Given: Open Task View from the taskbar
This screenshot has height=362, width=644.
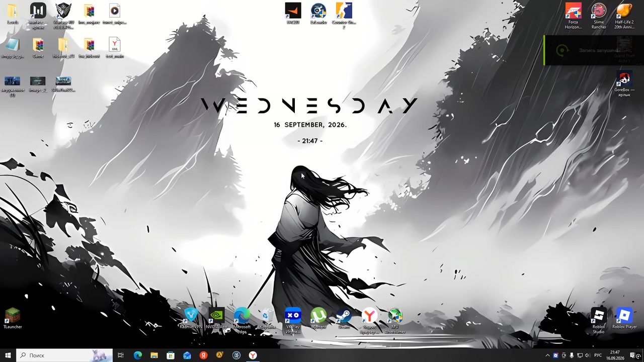Looking at the screenshot, I should coord(121,355).
